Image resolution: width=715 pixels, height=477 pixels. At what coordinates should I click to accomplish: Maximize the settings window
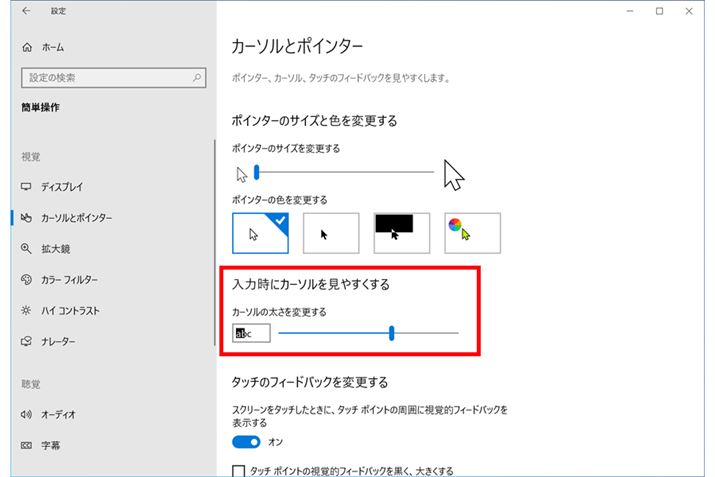[659, 11]
